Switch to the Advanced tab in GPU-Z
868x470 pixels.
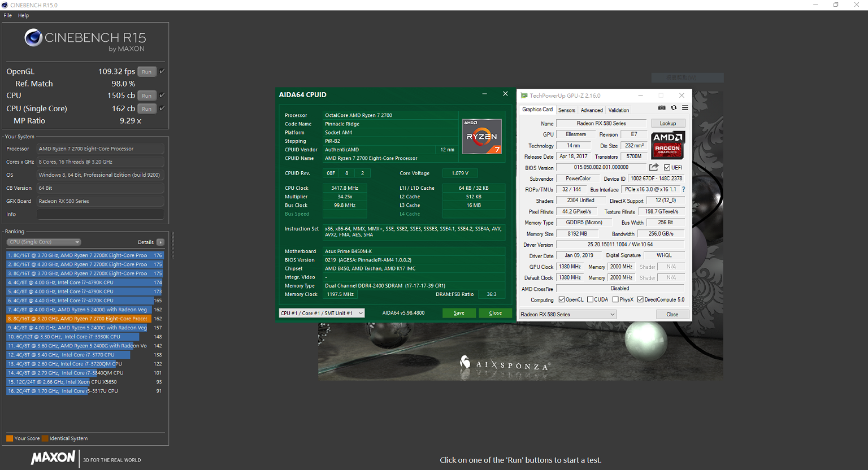click(x=592, y=110)
